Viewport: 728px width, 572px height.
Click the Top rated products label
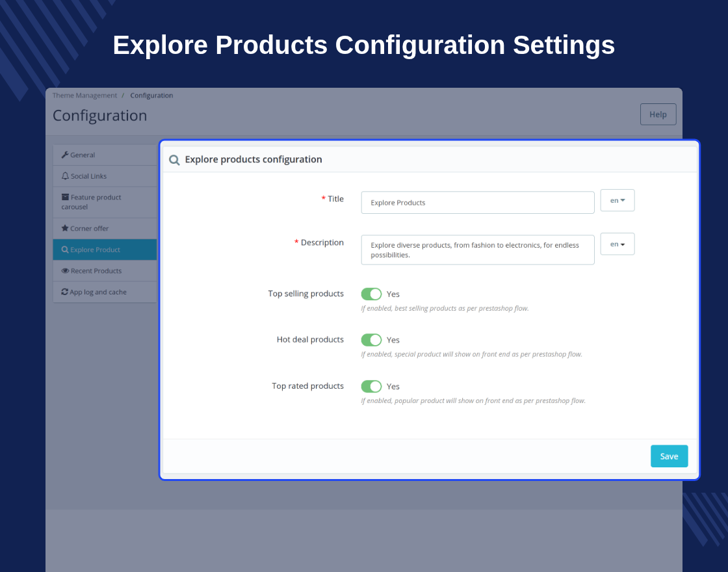click(307, 386)
